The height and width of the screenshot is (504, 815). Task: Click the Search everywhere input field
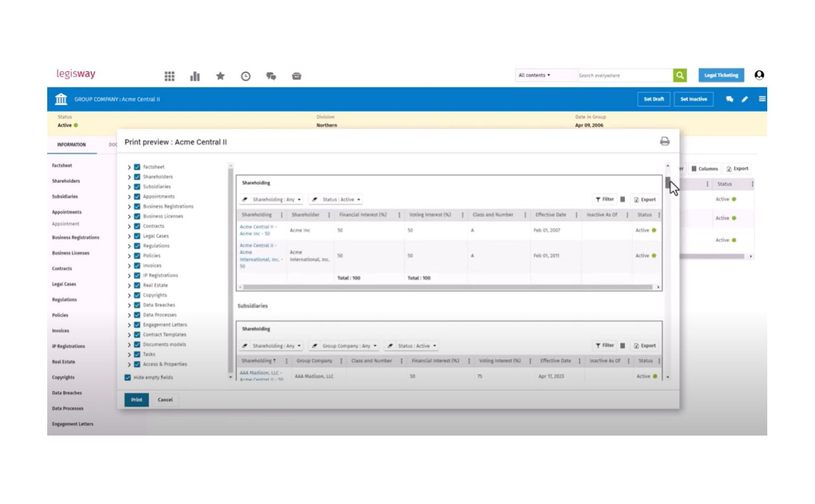[625, 75]
